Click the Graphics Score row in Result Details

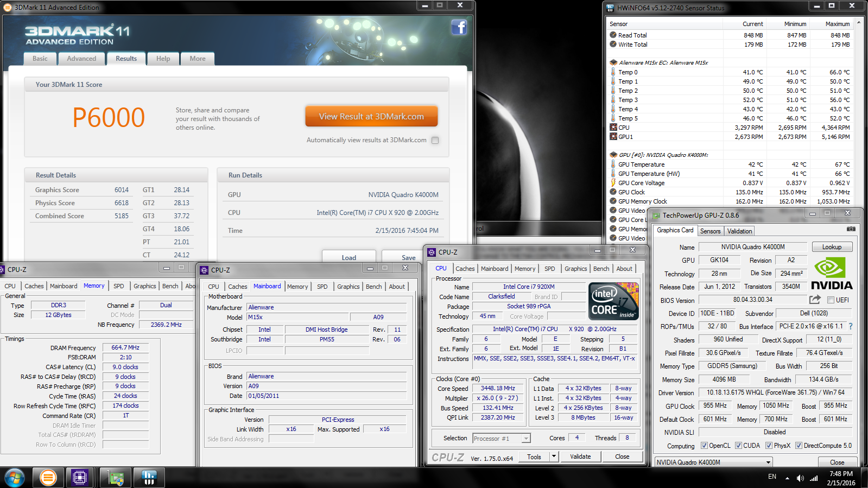(82, 190)
